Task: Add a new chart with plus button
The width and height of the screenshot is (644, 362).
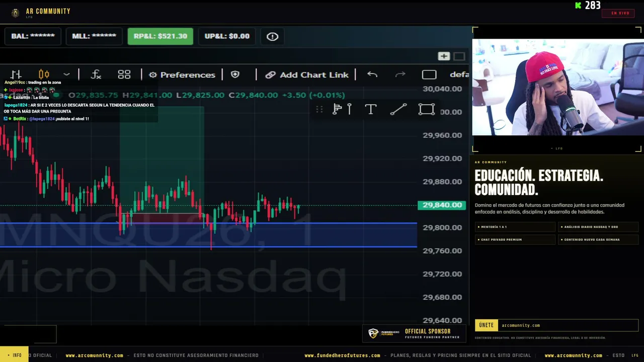Action: (444, 56)
